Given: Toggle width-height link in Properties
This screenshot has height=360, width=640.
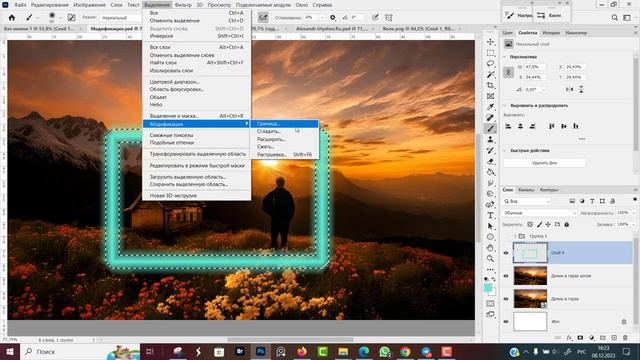Looking at the screenshot, I should click(x=508, y=72).
